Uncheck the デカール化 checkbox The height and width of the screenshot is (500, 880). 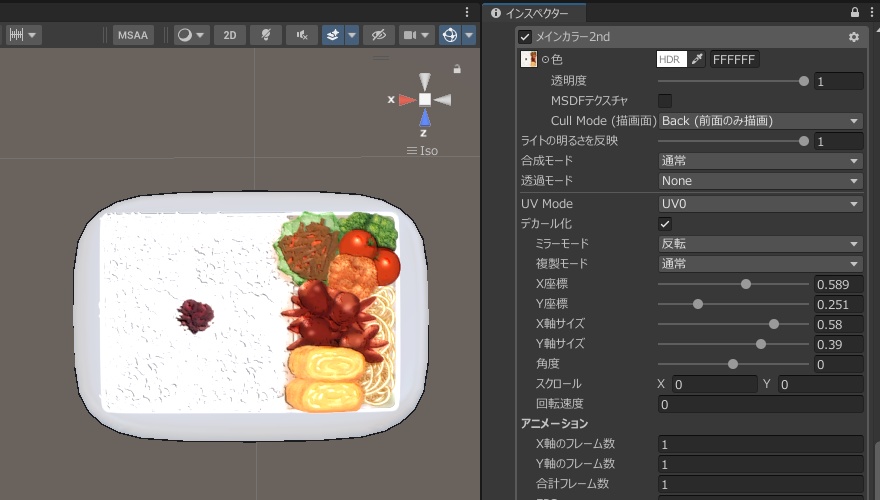(x=664, y=224)
